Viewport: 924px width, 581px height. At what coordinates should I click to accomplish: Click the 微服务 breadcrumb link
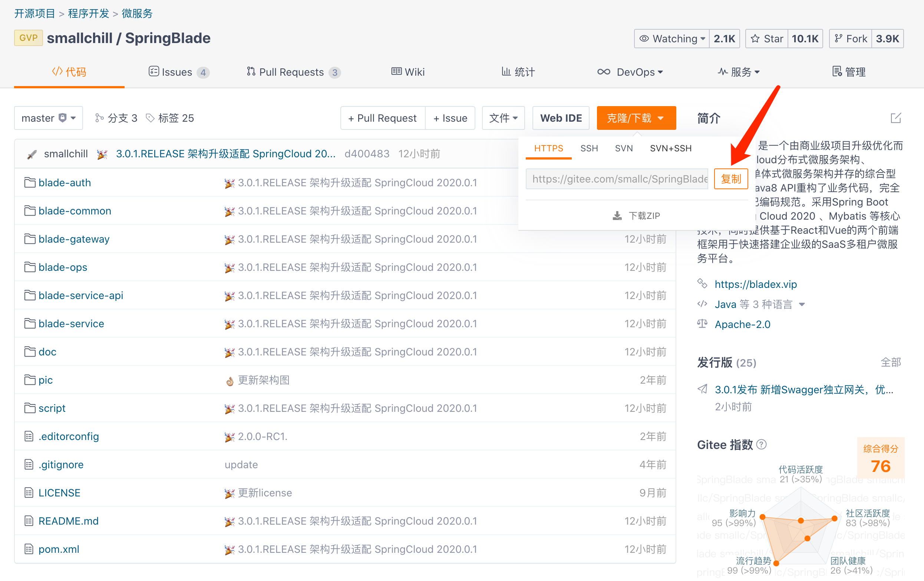(x=137, y=13)
